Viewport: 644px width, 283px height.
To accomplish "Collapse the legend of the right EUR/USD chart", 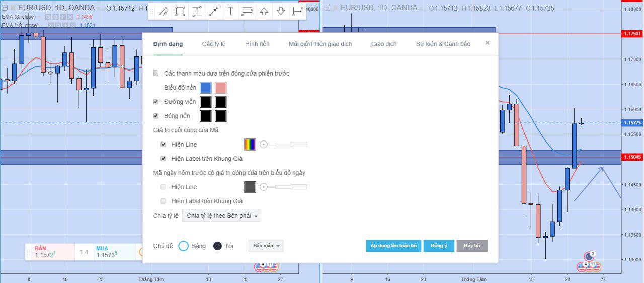I will coord(328,8).
